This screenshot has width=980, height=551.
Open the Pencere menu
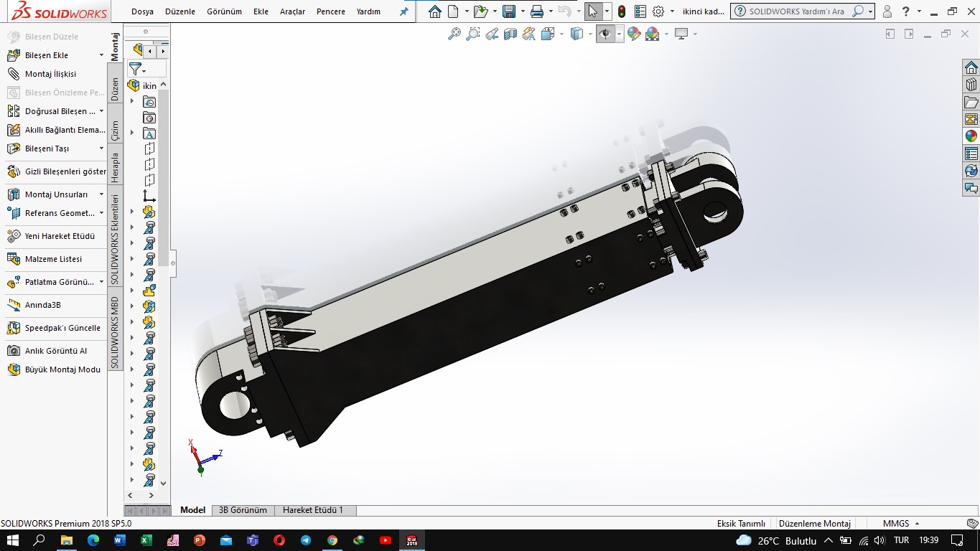[330, 11]
